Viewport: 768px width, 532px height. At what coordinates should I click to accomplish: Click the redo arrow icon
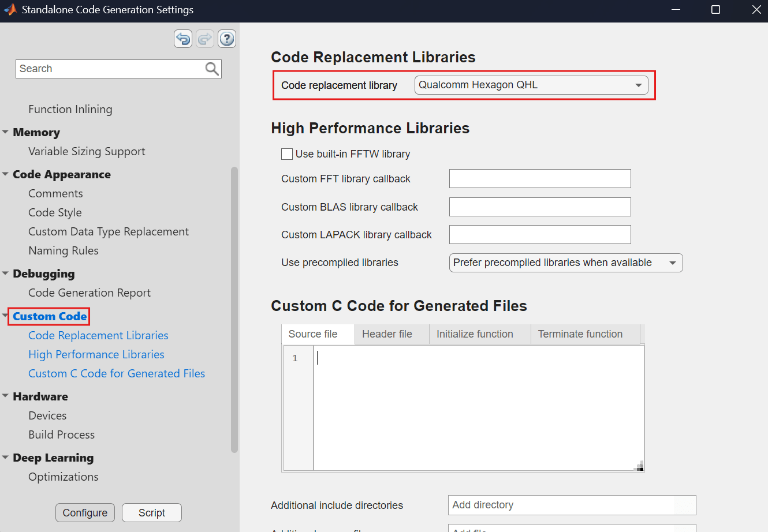tap(205, 39)
